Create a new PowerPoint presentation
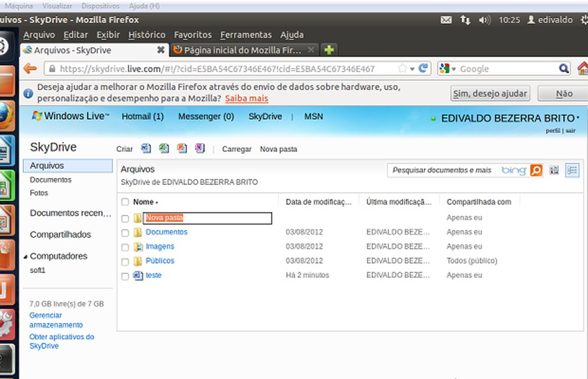Image resolution: width=588 pixels, height=379 pixels. (182, 148)
